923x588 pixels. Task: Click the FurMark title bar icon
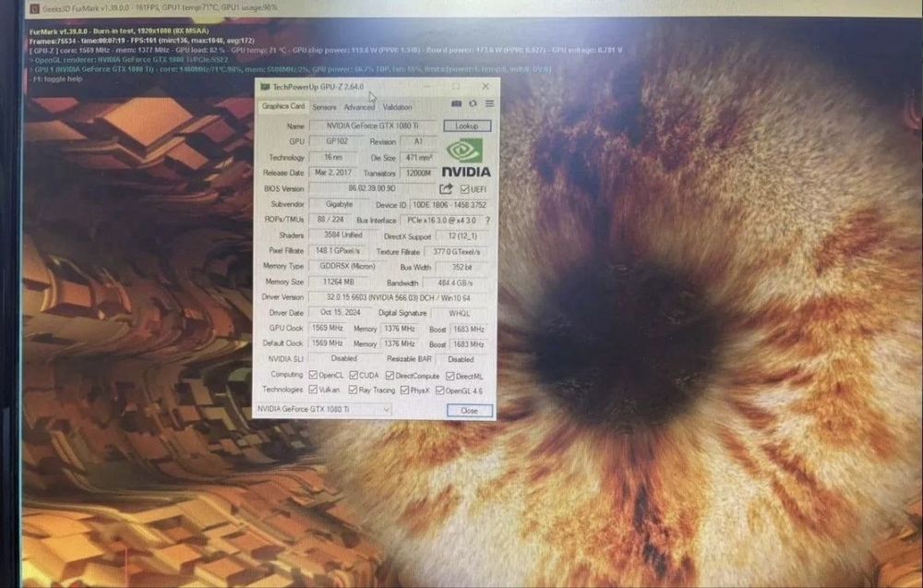click(35, 8)
